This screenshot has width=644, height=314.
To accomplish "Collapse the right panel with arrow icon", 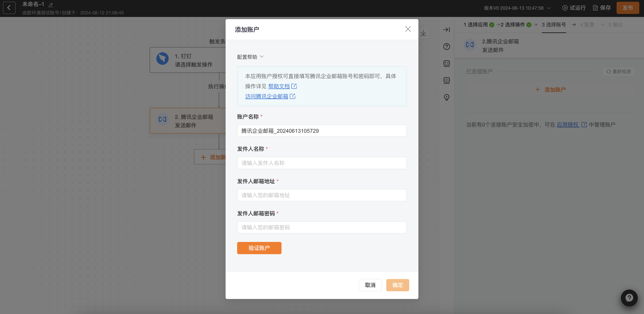I will (446, 30).
